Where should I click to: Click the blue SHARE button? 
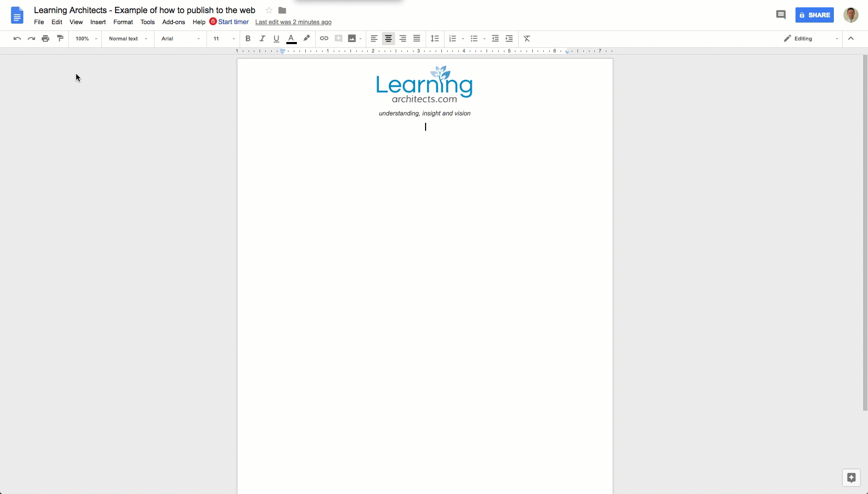coord(814,15)
